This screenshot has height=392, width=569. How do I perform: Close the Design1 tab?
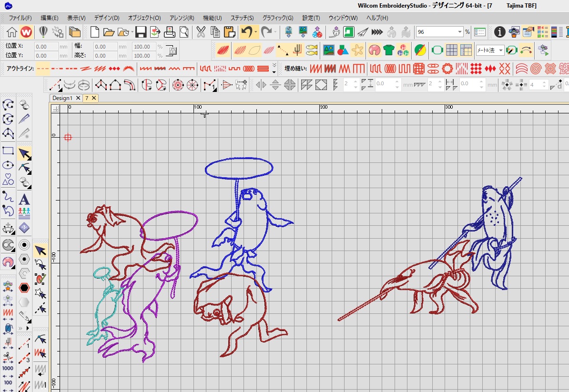pyautogui.click(x=78, y=98)
